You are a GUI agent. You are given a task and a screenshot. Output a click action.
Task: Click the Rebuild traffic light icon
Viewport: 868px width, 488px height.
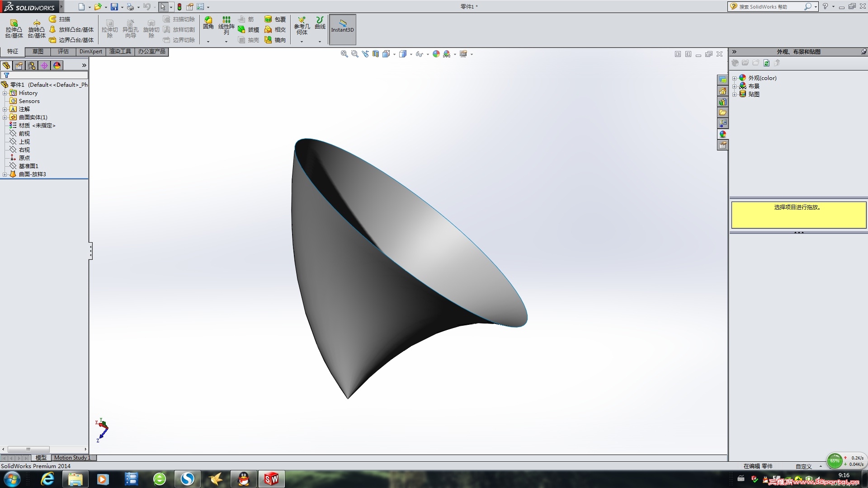coord(179,7)
